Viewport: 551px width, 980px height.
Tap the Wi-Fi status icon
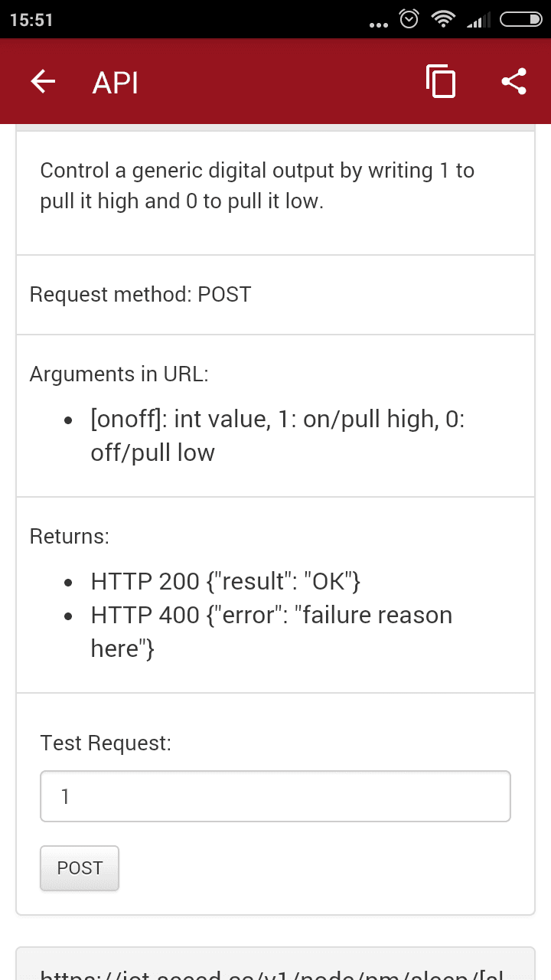click(443, 19)
